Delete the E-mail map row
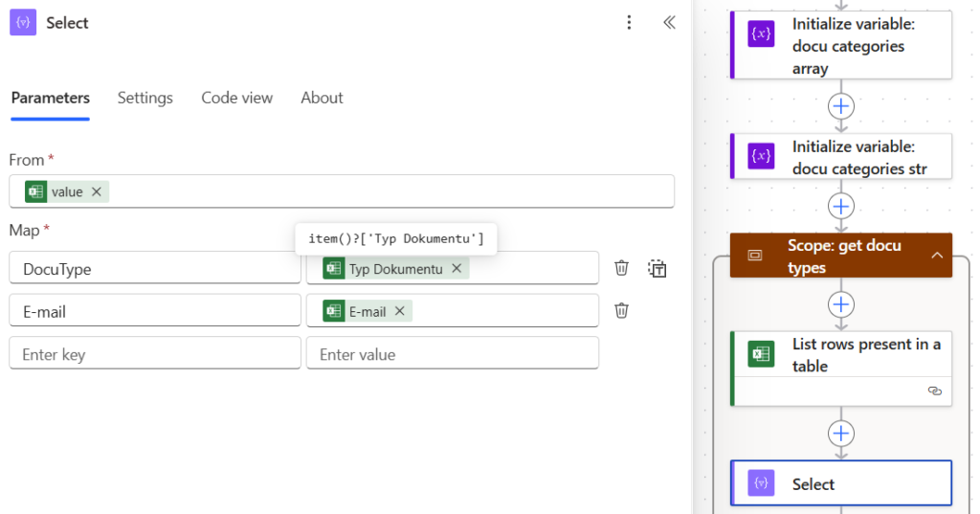The width and height of the screenshot is (980, 514). (x=621, y=311)
